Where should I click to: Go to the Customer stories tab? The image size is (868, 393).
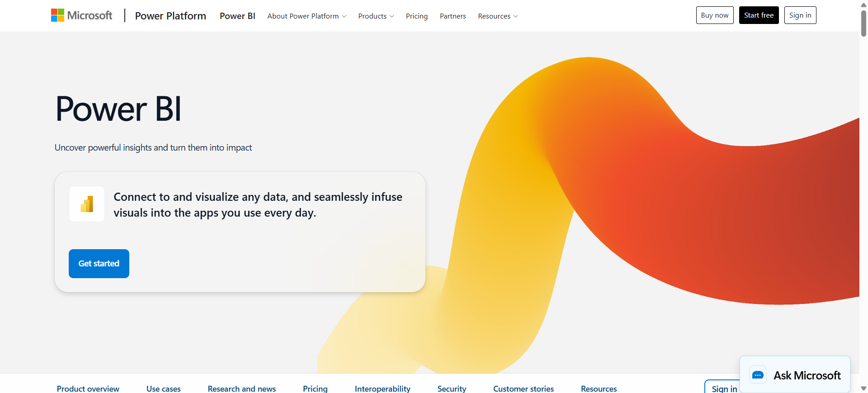pyautogui.click(x=523, y=388)
